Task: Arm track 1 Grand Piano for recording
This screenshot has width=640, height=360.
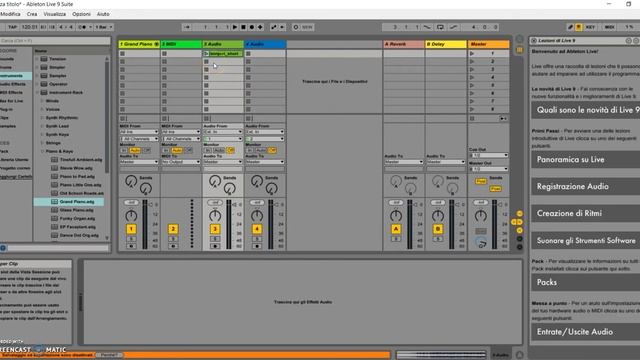Action: [131, 246]
